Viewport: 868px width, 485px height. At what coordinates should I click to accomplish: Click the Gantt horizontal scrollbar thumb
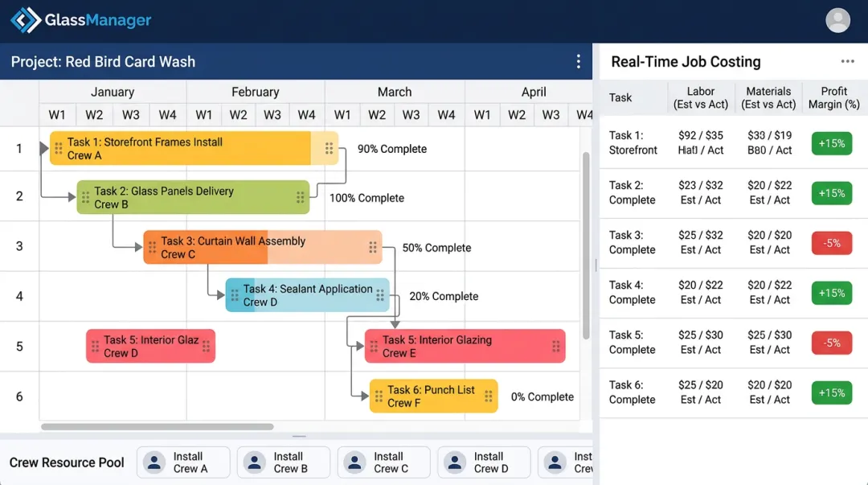158,427
